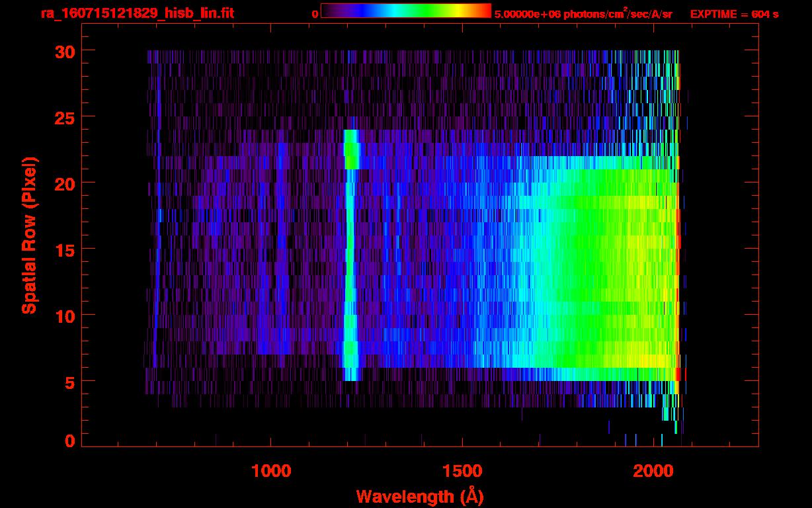Screen dimensions: 812x508
Task: Click the 5.00000e+06 photons color bar maximum label
Action: click(x=583, y=14)
